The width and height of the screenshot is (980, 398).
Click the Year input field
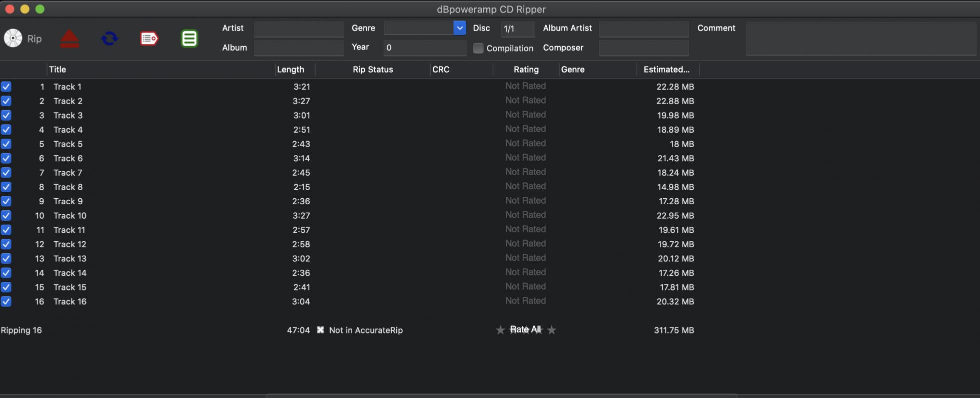(x=424, y=48)
